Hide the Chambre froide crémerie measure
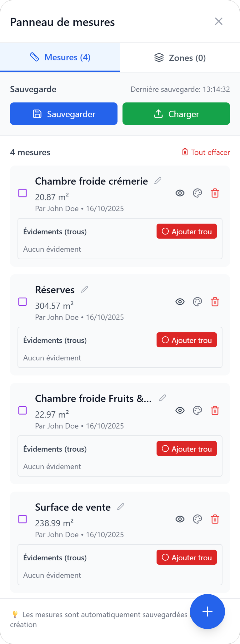Screen dimensions: 240x644 (180, 193)
